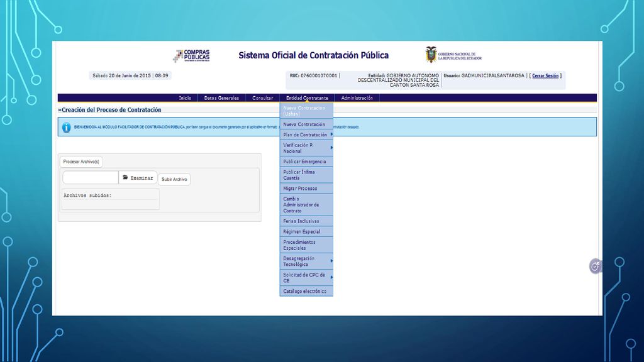The height and width of the screenshot is (362, 644).
Task: Click the folder icon on Examinar button
Action: 125,177
